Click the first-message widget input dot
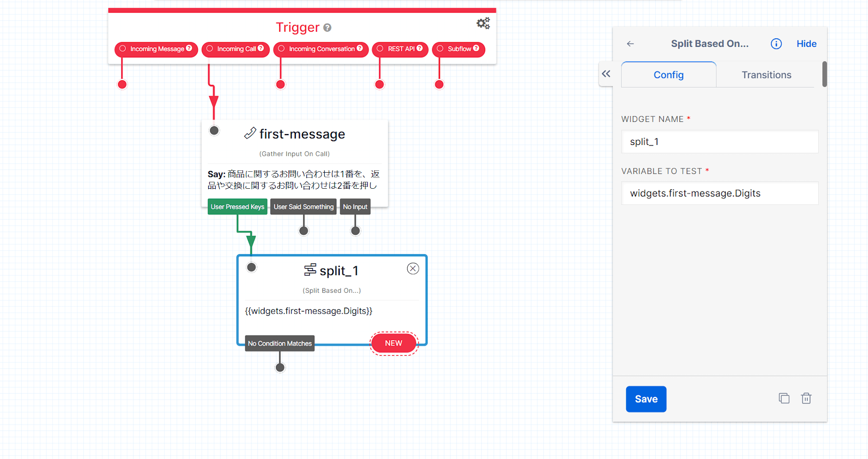The height and width of the screenshot is (459, 868). click(214, 131)
